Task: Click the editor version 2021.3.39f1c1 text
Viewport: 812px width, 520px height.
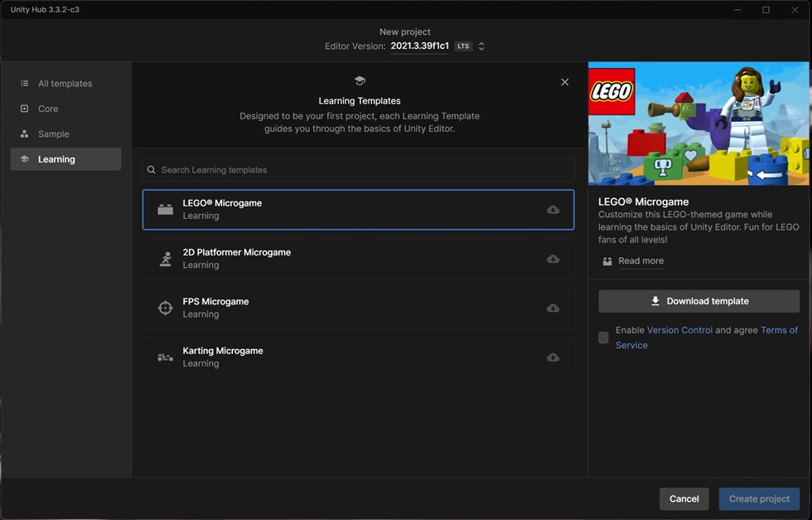Action: coord(419,46)
